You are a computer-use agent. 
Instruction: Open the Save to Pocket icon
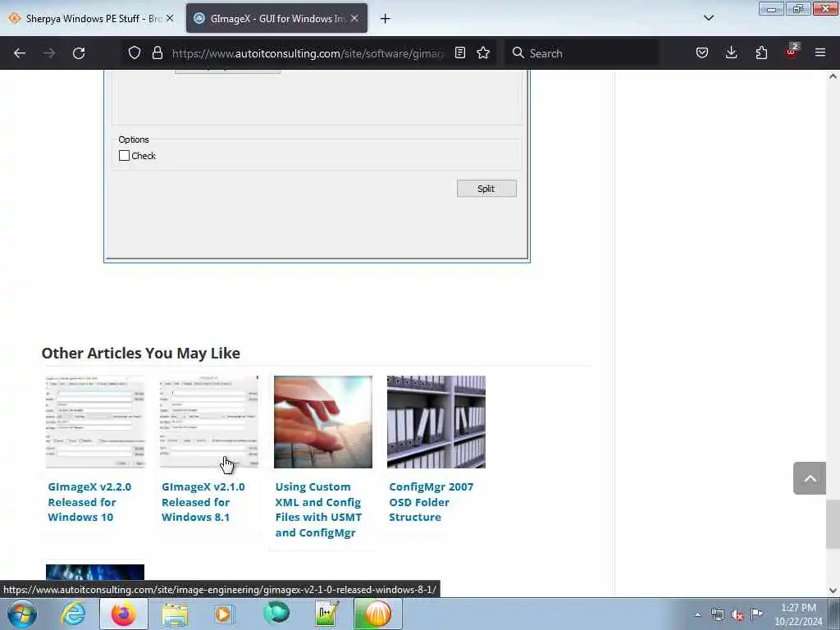tap(702, 53)
